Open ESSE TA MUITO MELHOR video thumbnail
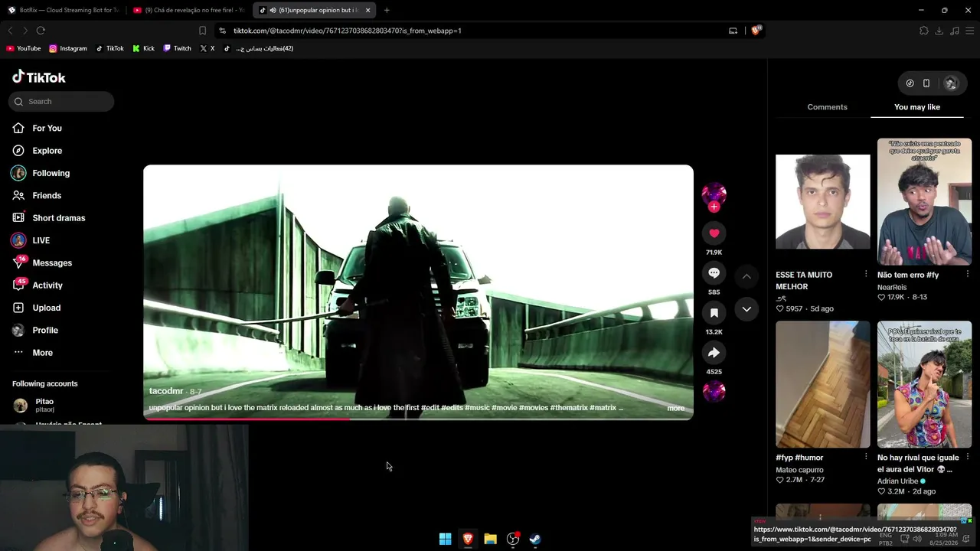The height and width of the screenshot is (551, 980). click(x=823, y=202)
